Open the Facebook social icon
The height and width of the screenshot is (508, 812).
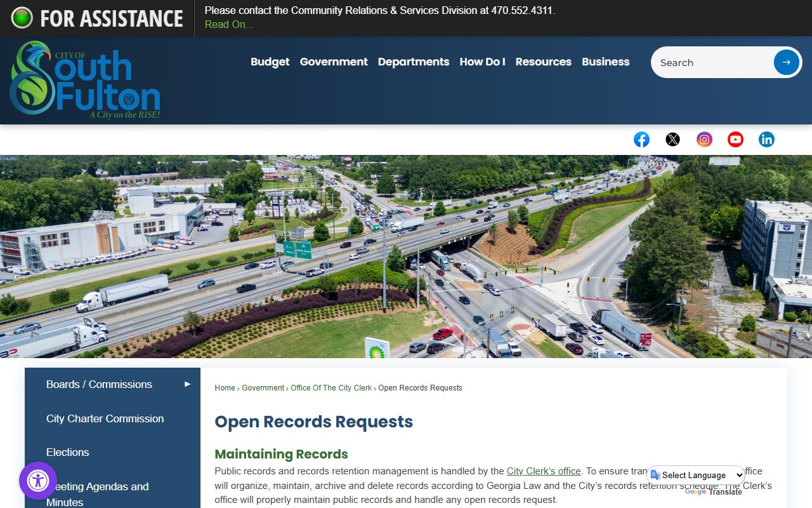(x=641, y=140)
